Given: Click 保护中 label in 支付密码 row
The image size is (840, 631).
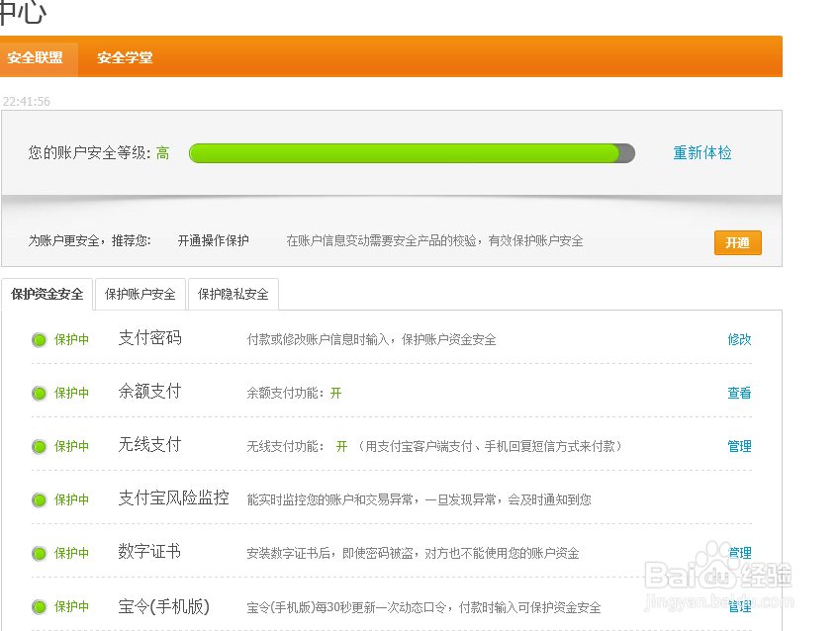Looking at the screenshot, I should (72, 339).
